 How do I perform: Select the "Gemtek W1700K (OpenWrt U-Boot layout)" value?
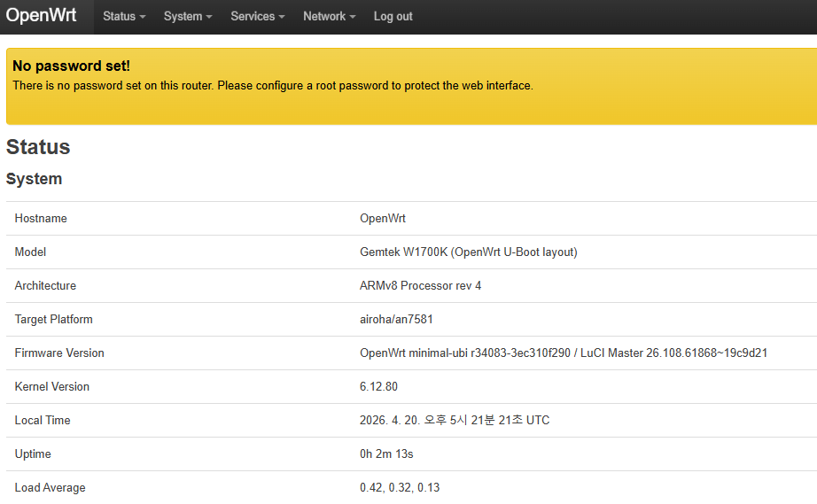tap(469, 252)
